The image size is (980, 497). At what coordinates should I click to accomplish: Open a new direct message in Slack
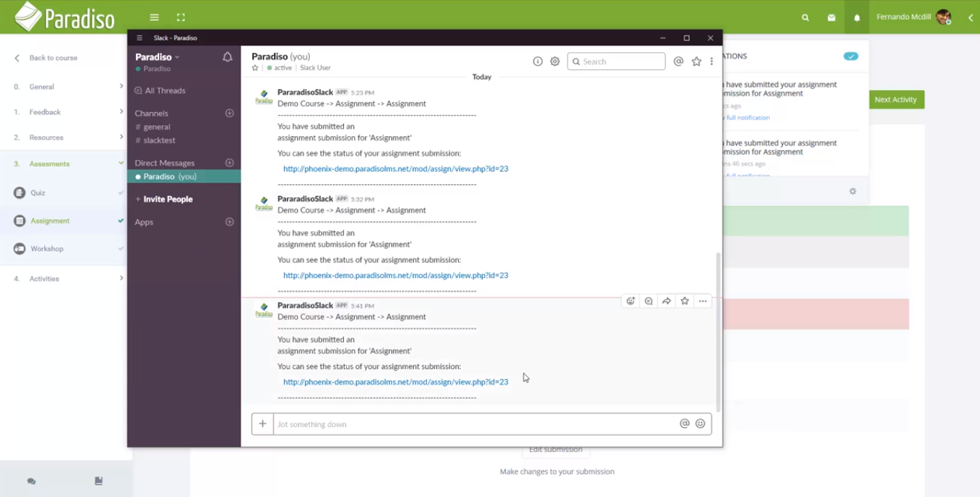pos(230,162)
